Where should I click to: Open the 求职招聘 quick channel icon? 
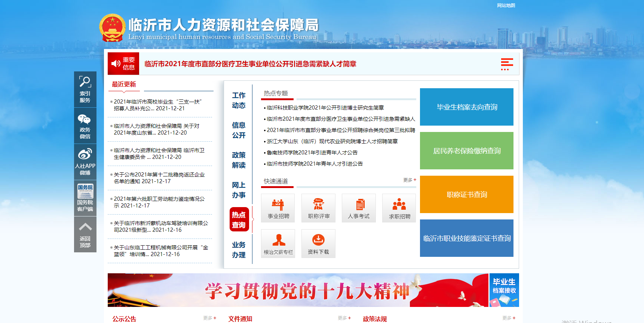click(399, 208)
